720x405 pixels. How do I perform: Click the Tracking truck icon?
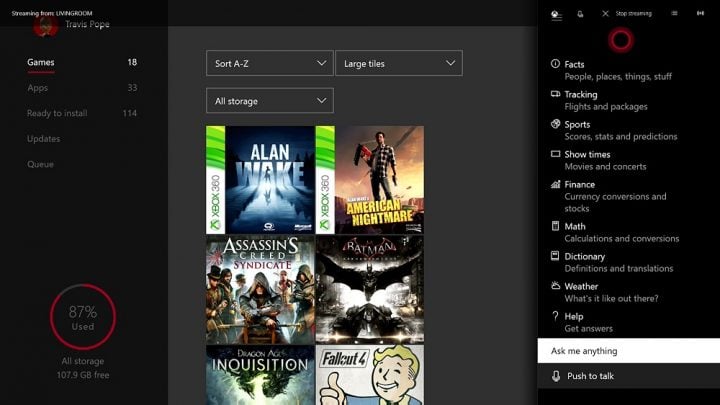555,94
